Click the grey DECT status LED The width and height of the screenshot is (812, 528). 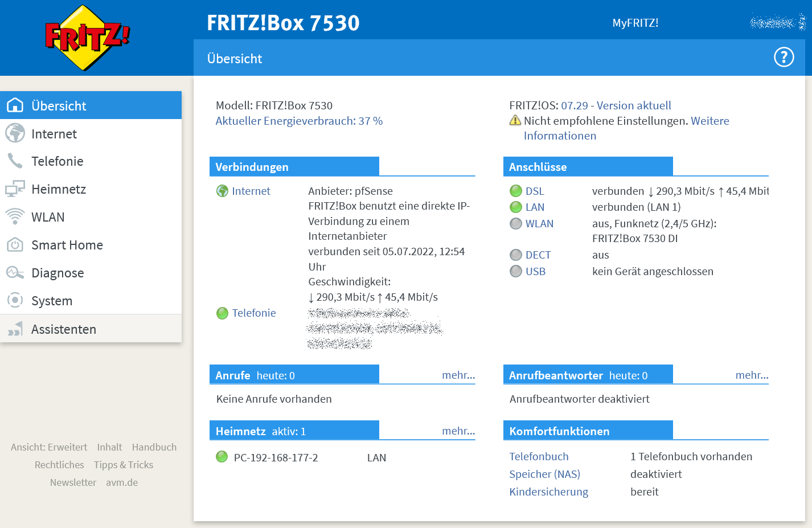point(516,255)
